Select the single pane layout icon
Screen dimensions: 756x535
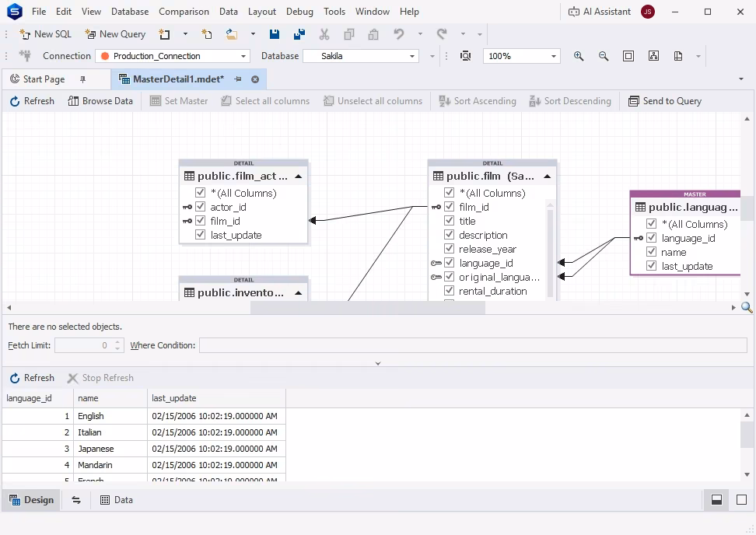tap(741, 500)
